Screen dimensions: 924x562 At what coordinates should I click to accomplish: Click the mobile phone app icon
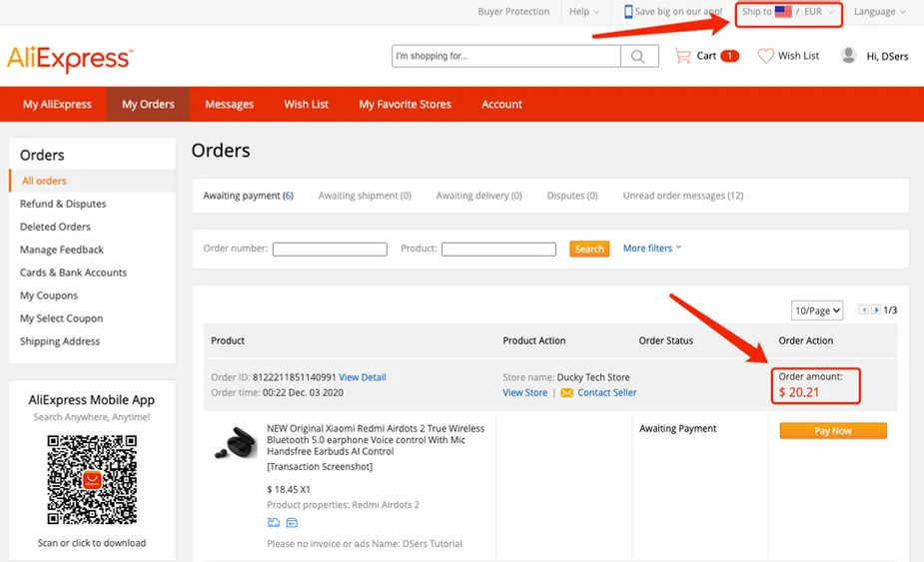(x=628, y=11)
